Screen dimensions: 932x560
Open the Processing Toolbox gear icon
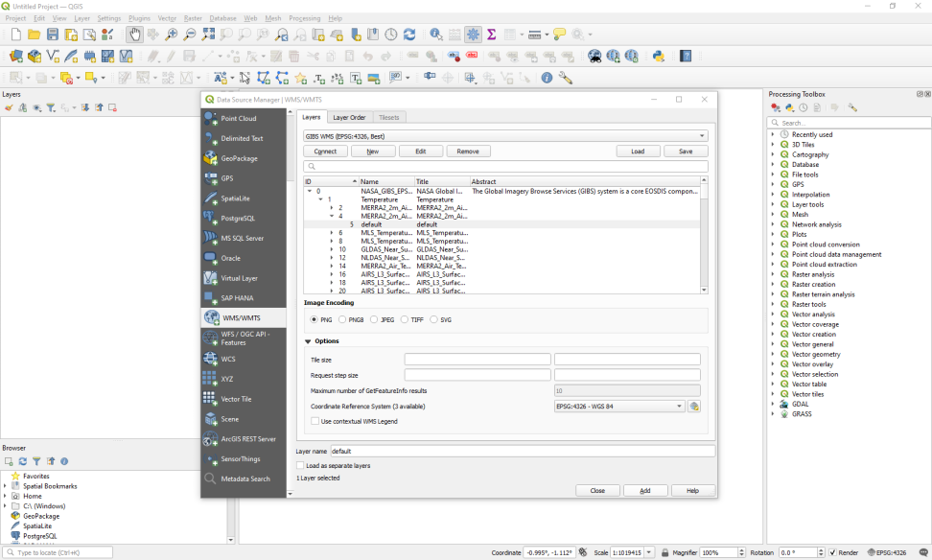click(x=473, y=35)
